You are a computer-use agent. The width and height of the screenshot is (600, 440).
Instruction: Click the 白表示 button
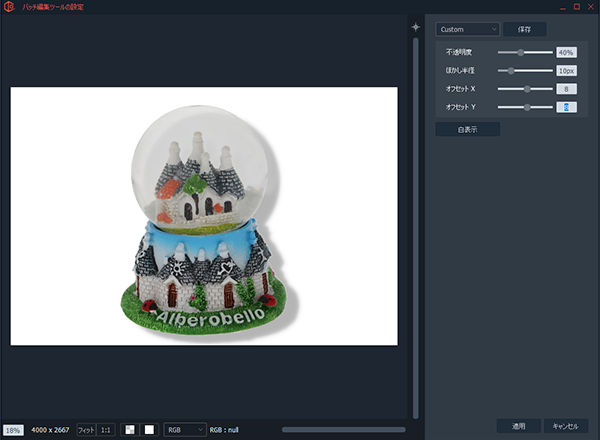point(467,129)
